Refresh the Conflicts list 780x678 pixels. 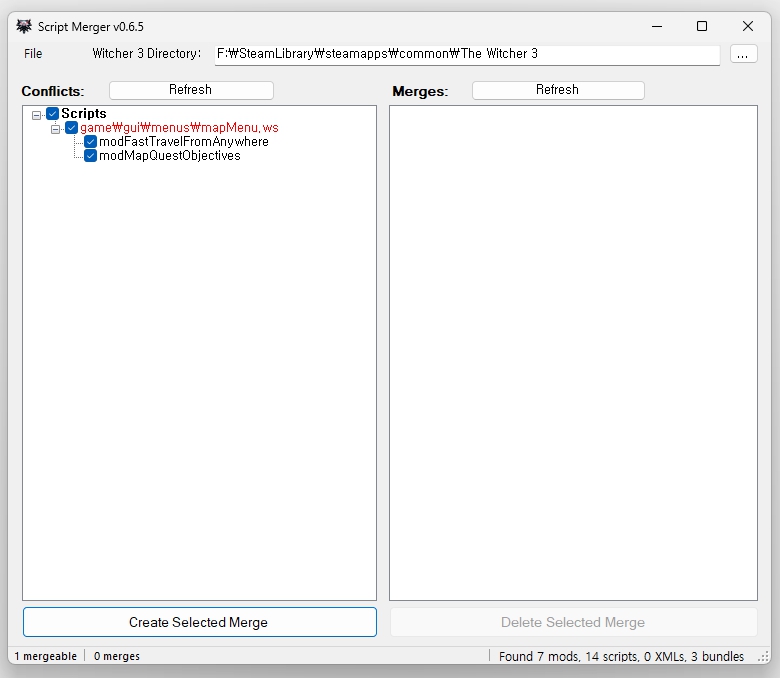coord(190,90)
